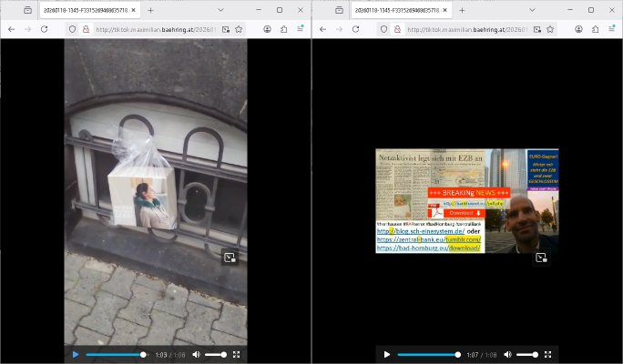Screen dimensions: 623x364
Task: Adjust the right video's volume slider
Action: pos(527,354)
